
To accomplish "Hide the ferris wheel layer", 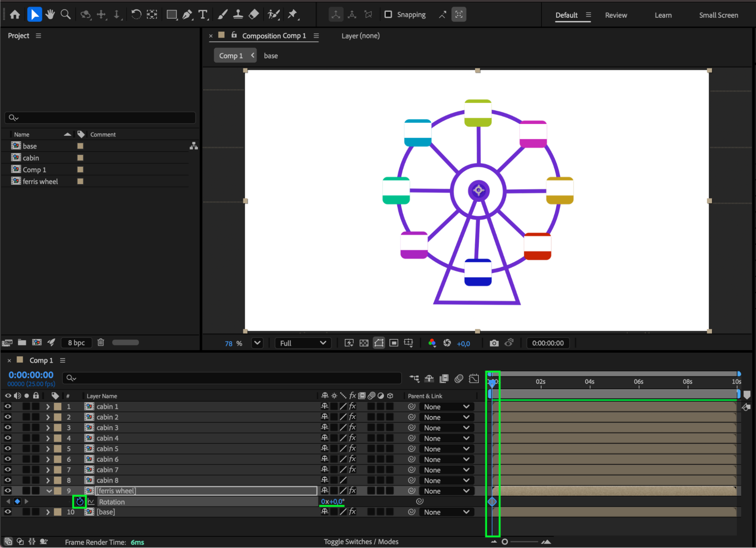I will pos(8,491).
